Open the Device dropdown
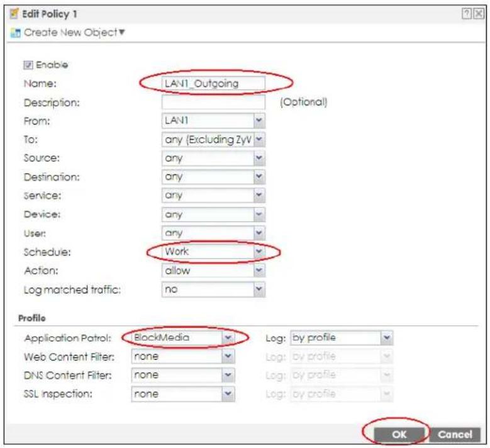This screenshot has height=448, width=490. [213, 214]
